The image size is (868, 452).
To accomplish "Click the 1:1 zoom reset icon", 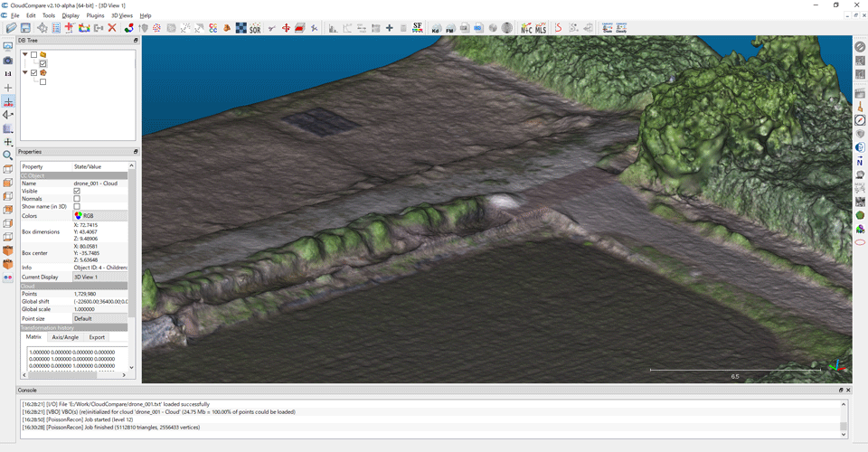I will [8, 73].
